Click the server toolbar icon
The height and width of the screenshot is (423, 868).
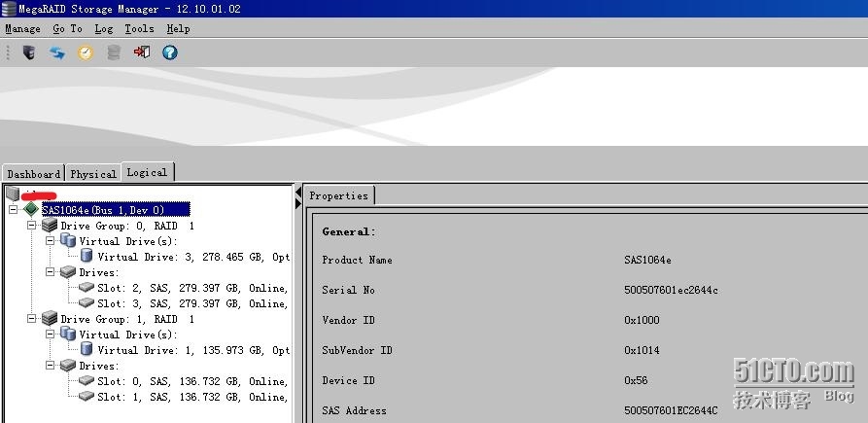click(29, 53)
